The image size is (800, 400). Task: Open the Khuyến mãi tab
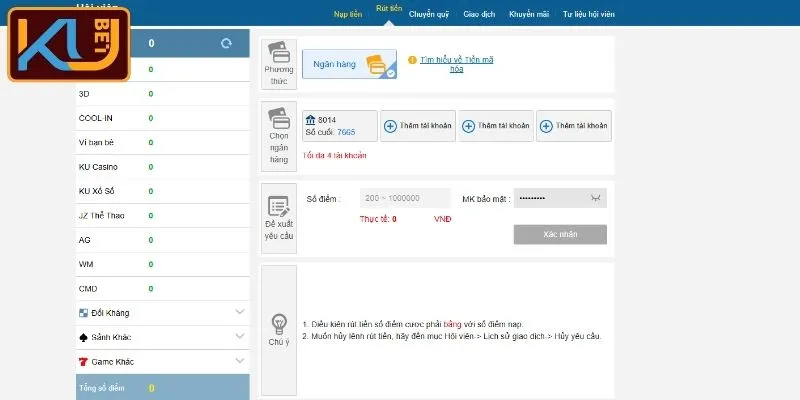tap(529, 14)
